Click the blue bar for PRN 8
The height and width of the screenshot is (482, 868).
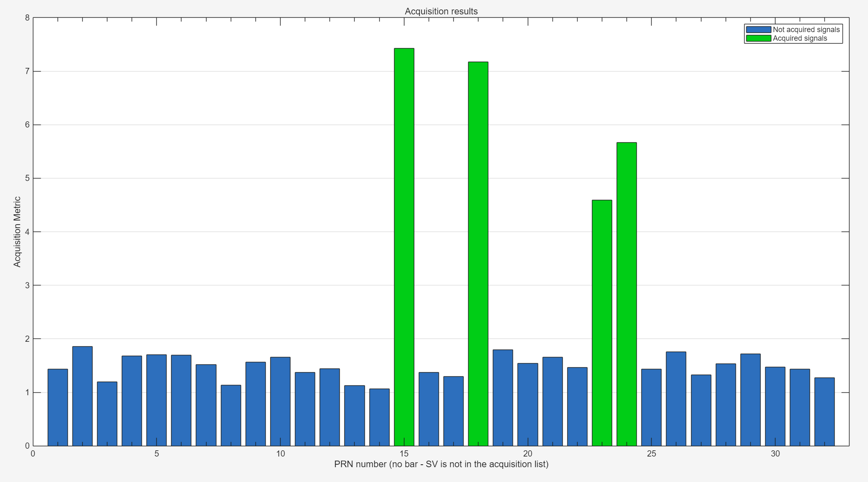(x=231, y=415)
